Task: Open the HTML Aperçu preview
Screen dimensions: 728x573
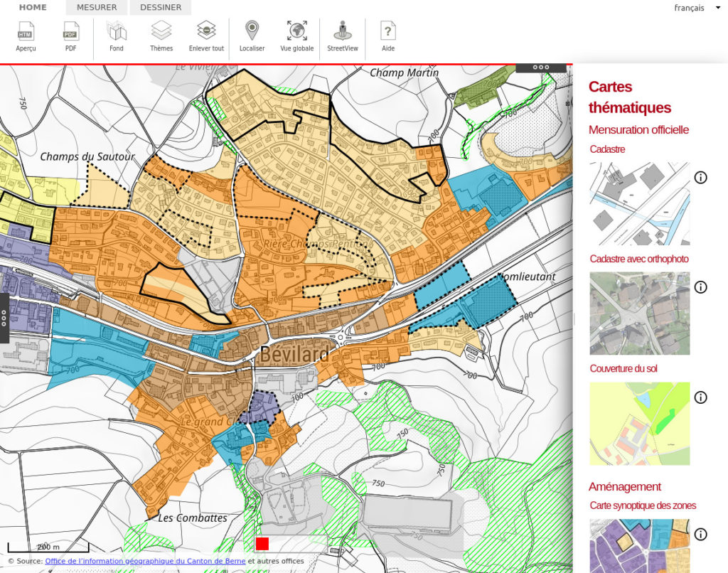Action: (x=26, y=36)
